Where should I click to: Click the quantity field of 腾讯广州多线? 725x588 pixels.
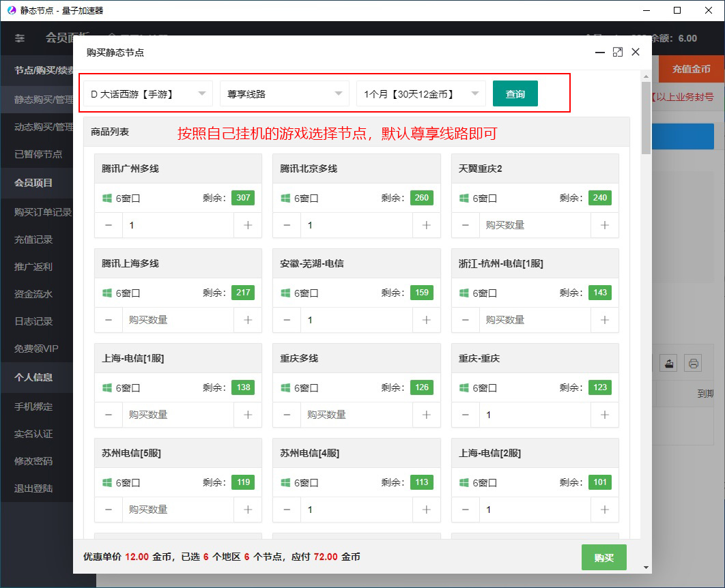(178, 225)
